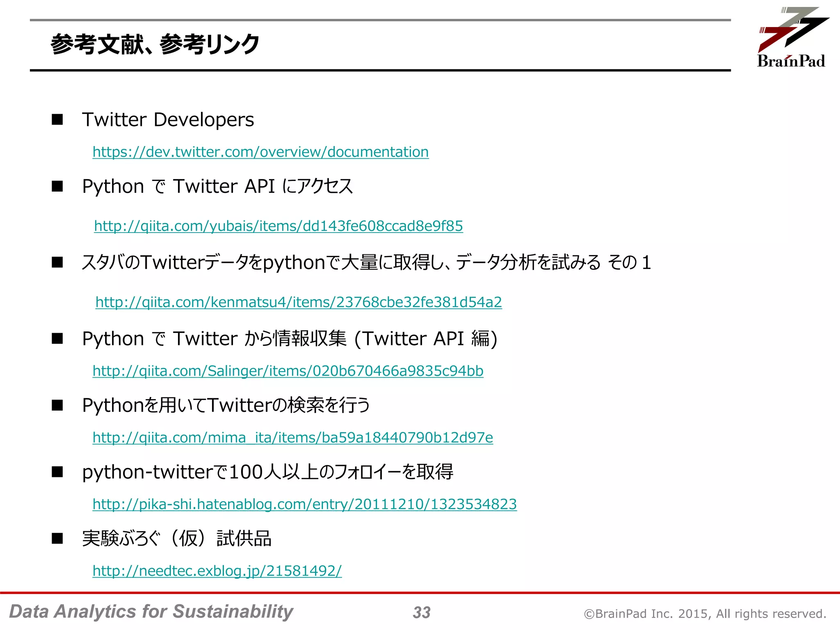Viewport: 840px width, 630px height.
Task: Select the 'Python で Twitter API にアクセス' text
Action: pos(217,187)
